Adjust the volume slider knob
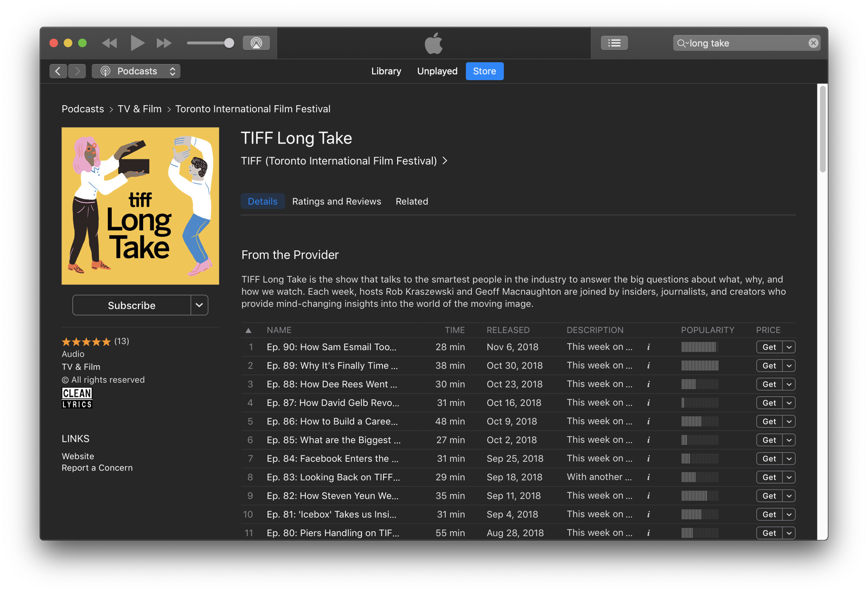 point(229,43)
